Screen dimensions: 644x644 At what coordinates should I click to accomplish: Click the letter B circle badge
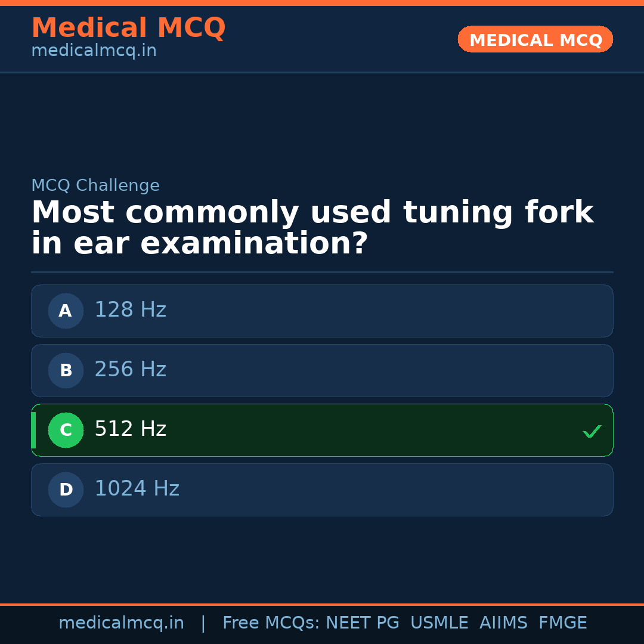coord(66,370)
